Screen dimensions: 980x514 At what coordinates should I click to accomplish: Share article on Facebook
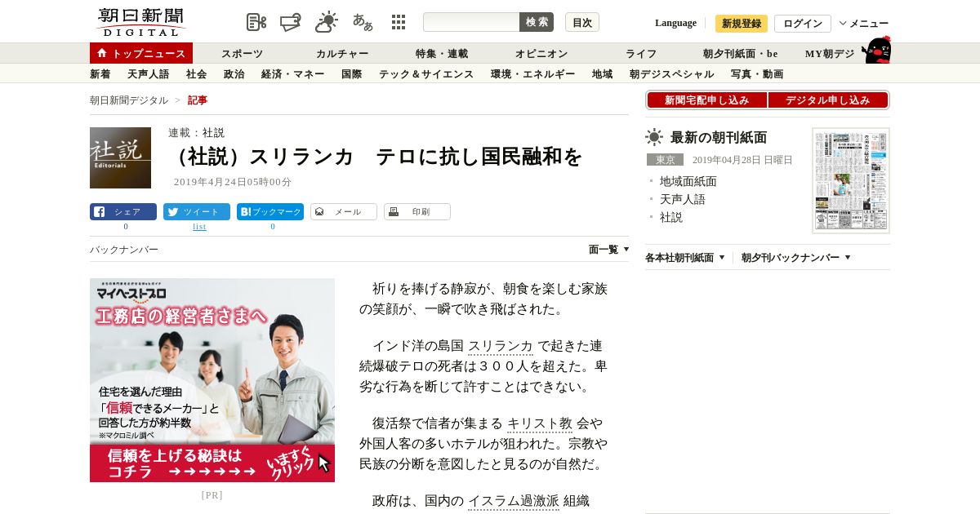123,212
